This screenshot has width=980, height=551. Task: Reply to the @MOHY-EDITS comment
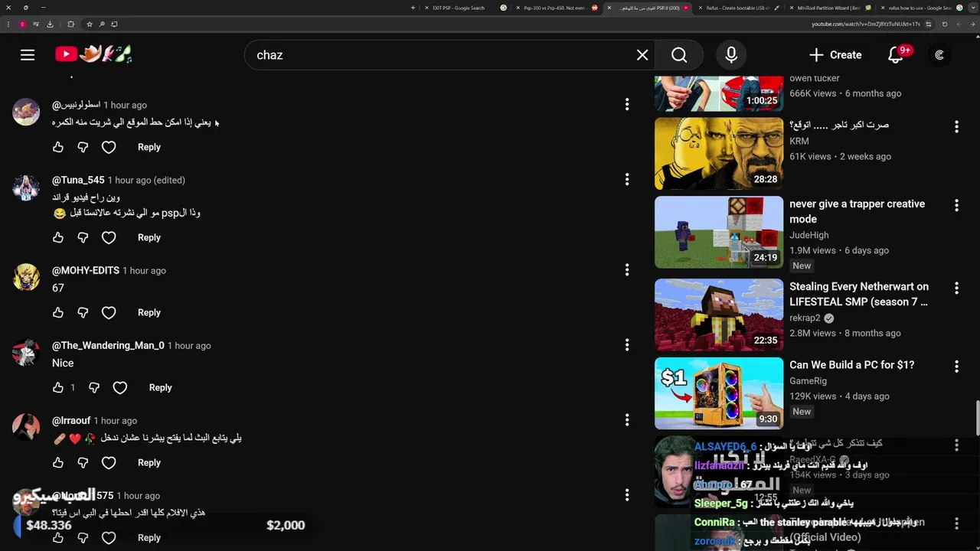(149, 312)
